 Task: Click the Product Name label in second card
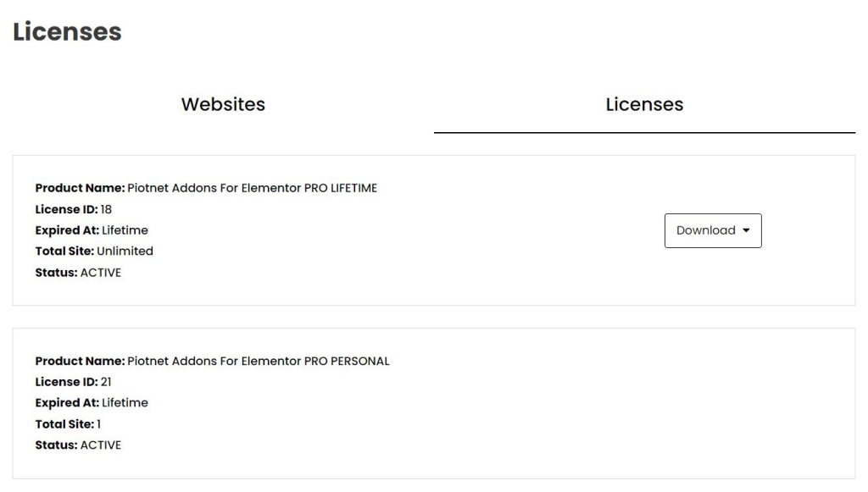81,361
